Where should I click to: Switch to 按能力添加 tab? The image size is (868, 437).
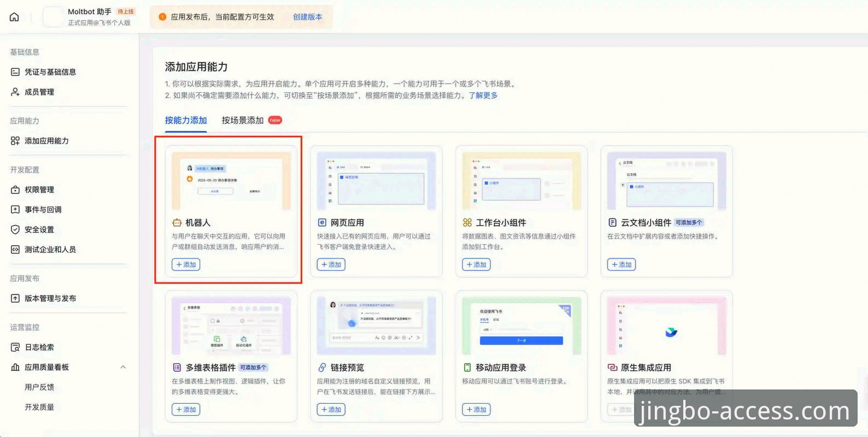click(186, 120)
